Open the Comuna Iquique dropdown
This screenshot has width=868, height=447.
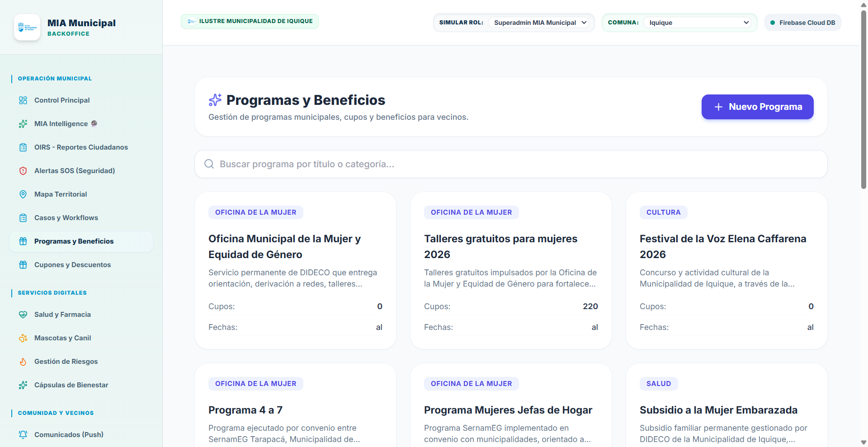tap(698, 23)
